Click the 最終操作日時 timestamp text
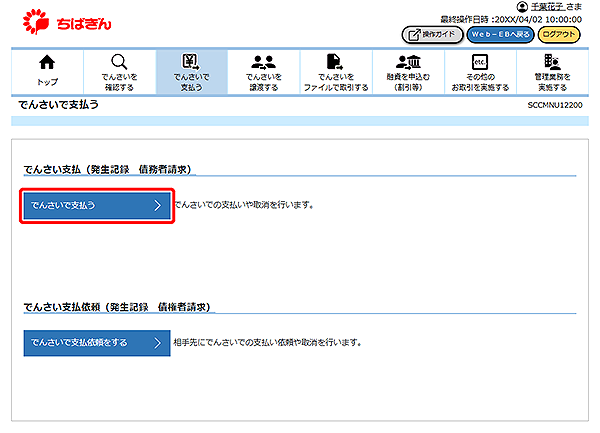Image resolution: width=600 pixels, height=433 pixels. [x=509, y=19]
